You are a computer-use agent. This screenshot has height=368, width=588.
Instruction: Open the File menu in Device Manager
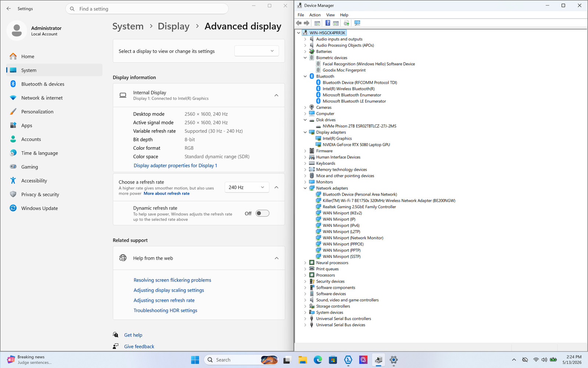coord(301,15)
